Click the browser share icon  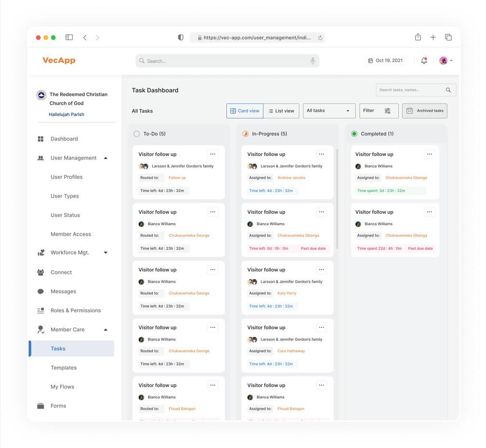[418, 38]
